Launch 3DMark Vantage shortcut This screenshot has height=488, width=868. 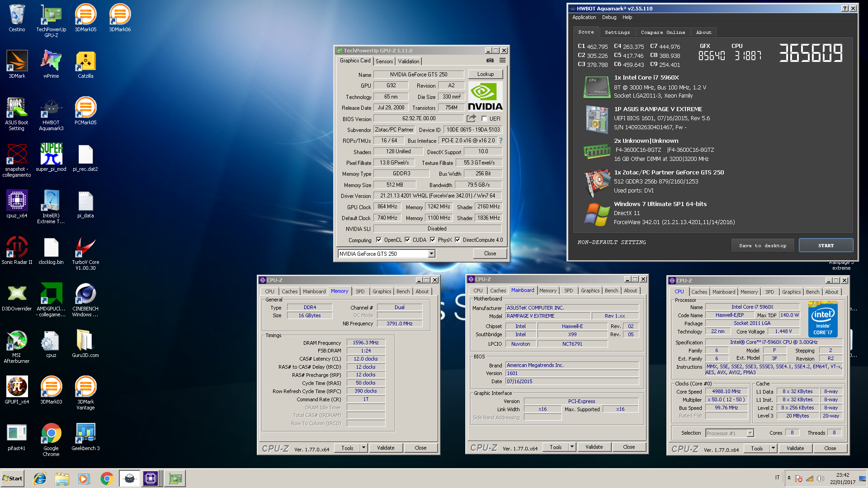85,393
